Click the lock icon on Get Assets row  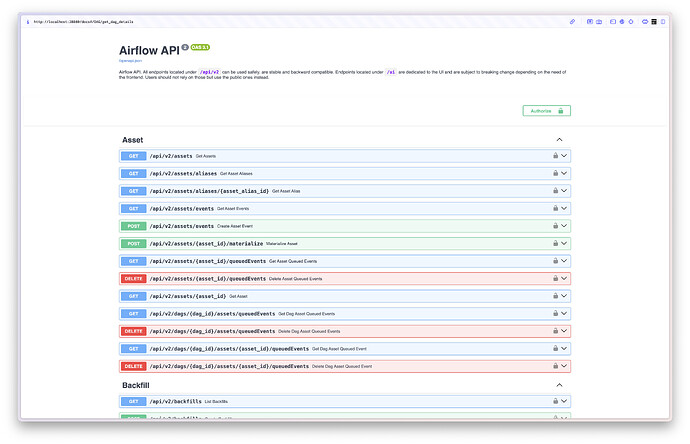coord(555,156)
